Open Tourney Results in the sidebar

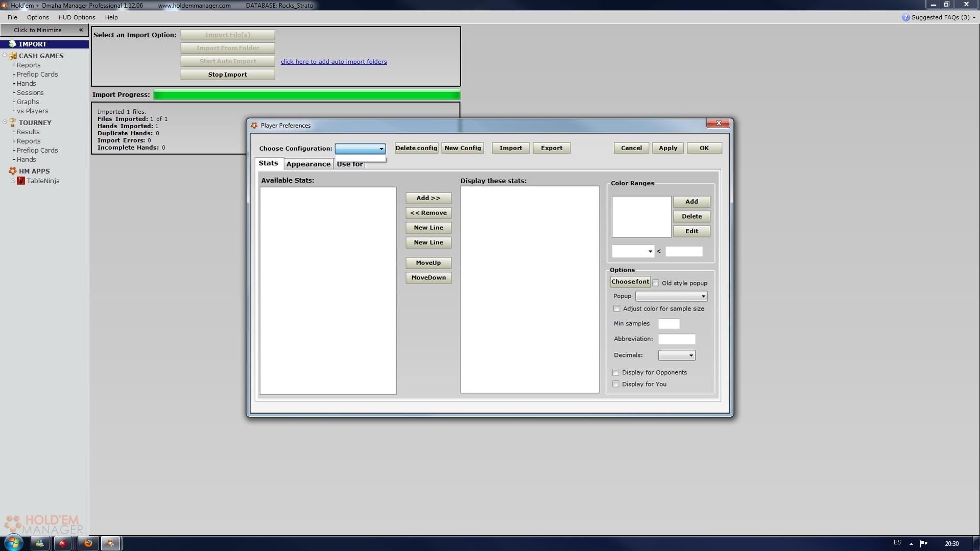pyautogui.click(x=28, y=132)
